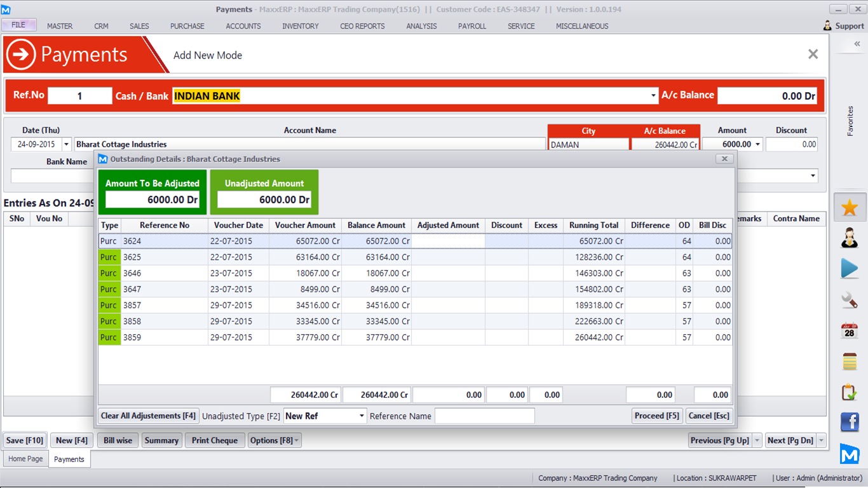868x488 pixels.
Task: Expand the Cash / Bank dropdown
Action: click(x=653, y=96)
